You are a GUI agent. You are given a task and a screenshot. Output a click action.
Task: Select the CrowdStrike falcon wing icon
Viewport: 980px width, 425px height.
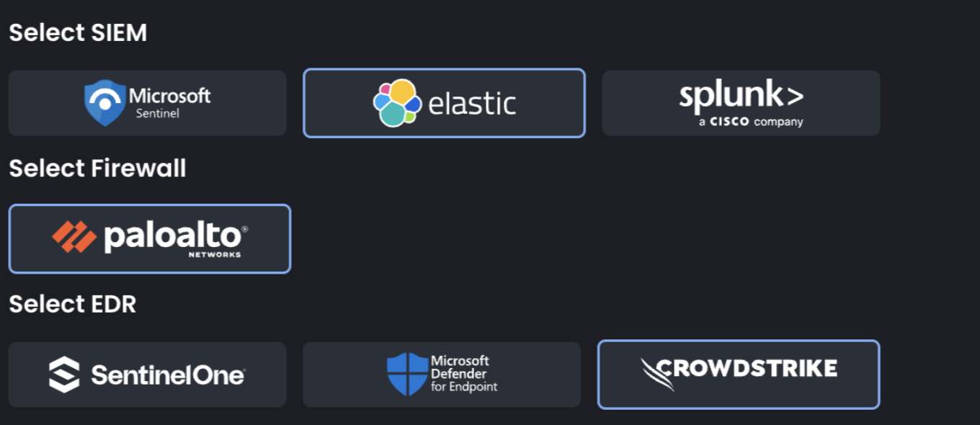(658, 374)
